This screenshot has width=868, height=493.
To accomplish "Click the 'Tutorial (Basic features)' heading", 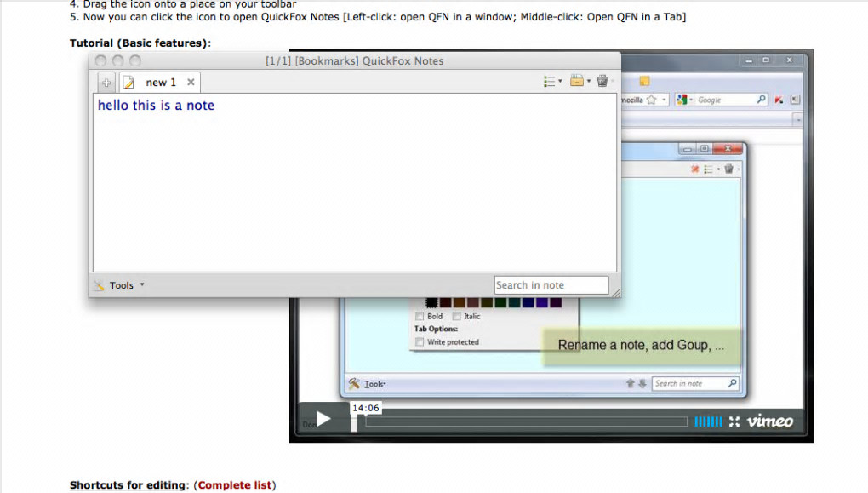I will pyautogui.click(x=140, y=43).
